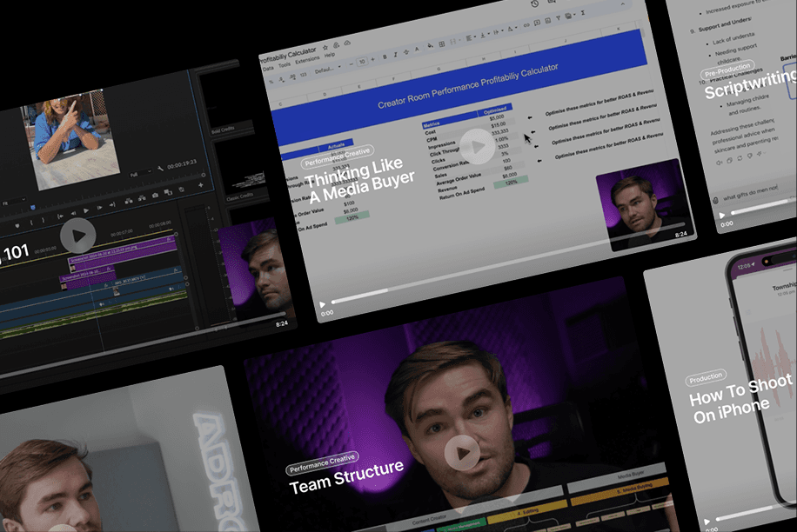
Task: Click the export frame camera icon in Premiere
Action: pyautogui.click(x=155, y=196)
